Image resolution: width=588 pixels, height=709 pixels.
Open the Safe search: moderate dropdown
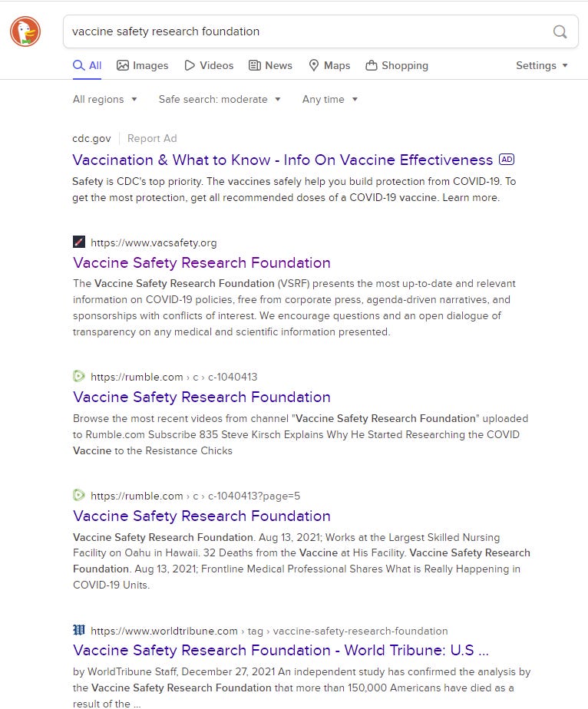click(x=220, y=99)
